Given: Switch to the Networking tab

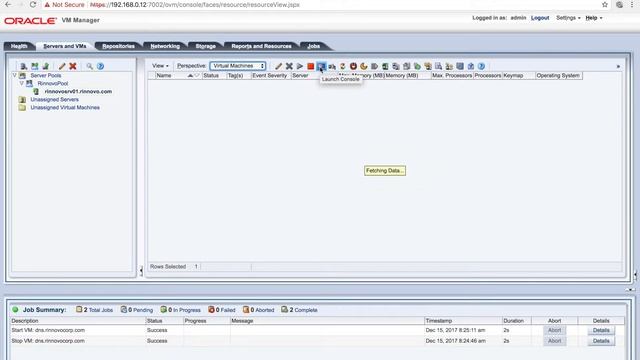Looking at the screenshot, I should click(x=165, y=46).
